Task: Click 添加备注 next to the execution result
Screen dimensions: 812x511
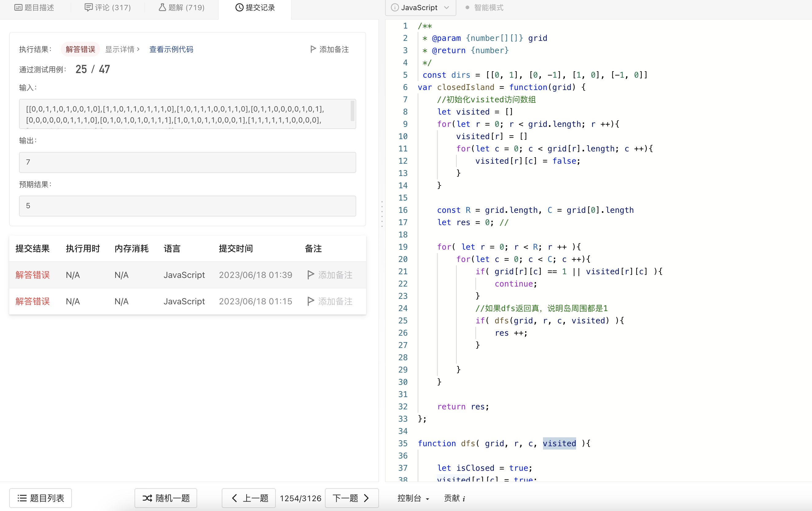Action: coord(330,49)
